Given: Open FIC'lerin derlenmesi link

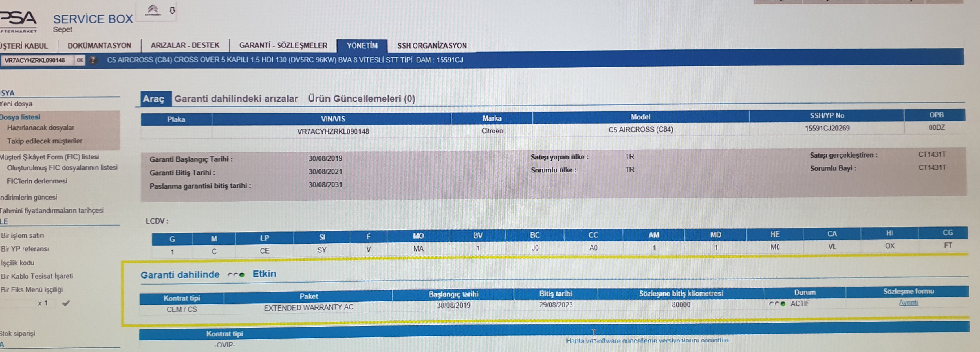Looking at the screenshot, I should click(x=37, y=181).
